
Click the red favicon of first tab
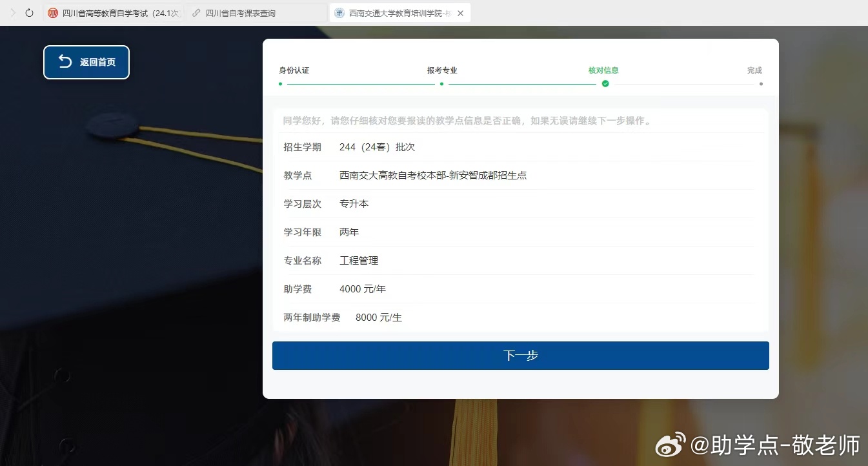coord(53,13)
